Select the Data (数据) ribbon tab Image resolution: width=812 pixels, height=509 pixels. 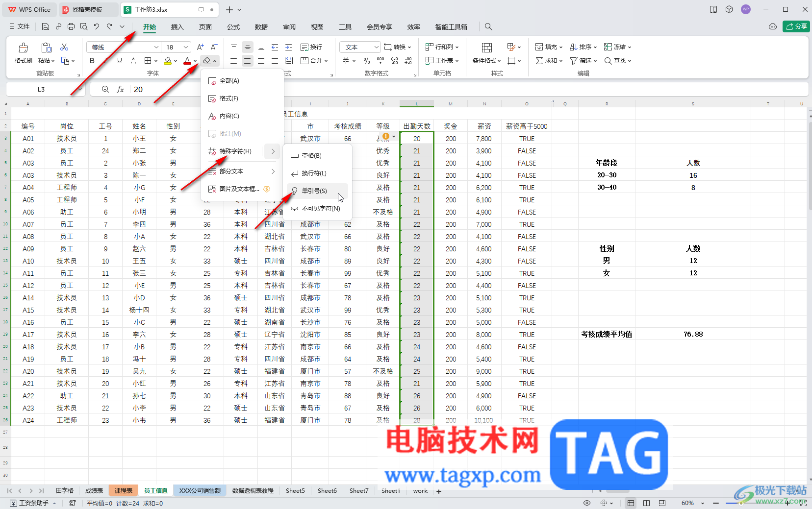pyautogui.click(x=261, y=27)
